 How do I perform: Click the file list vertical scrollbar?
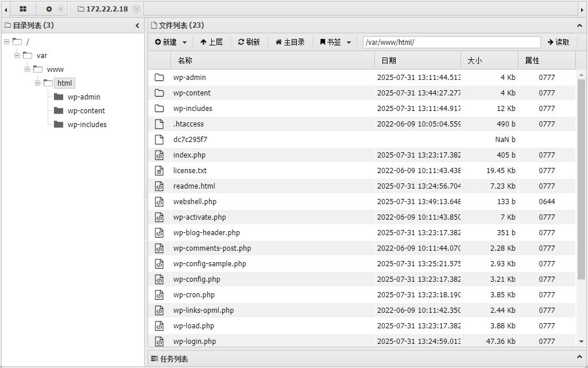pos(581,179)
